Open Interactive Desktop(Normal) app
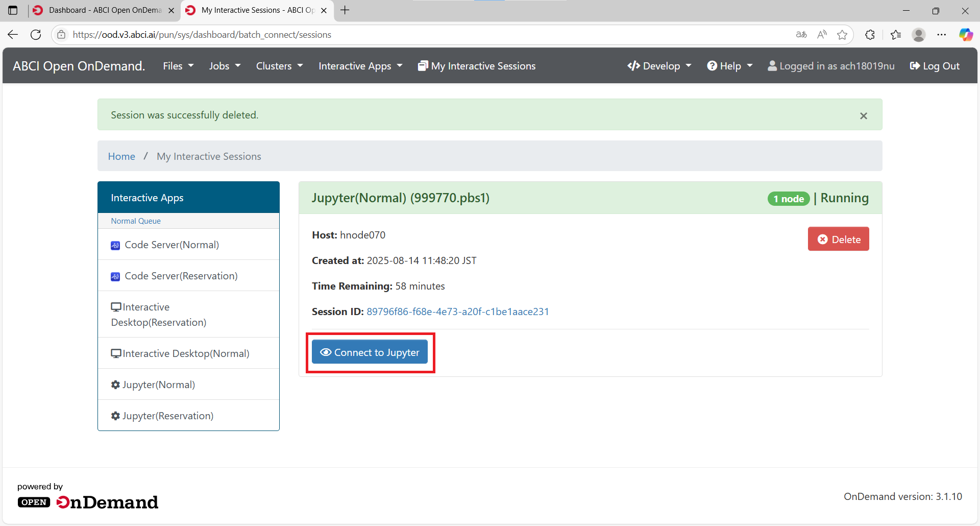The width and height of the screenshot is (980, 526). [x=188, y=353]
